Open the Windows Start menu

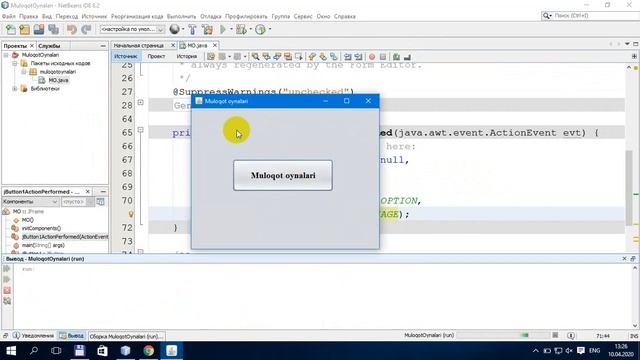[11, 351]
